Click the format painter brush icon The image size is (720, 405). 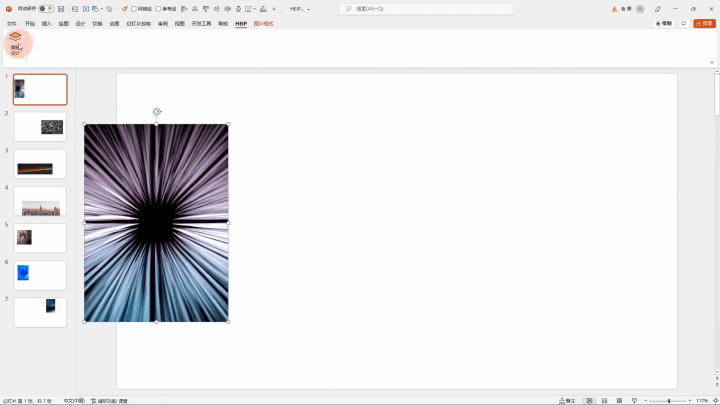pyautogui.click(x=124, y=9)
